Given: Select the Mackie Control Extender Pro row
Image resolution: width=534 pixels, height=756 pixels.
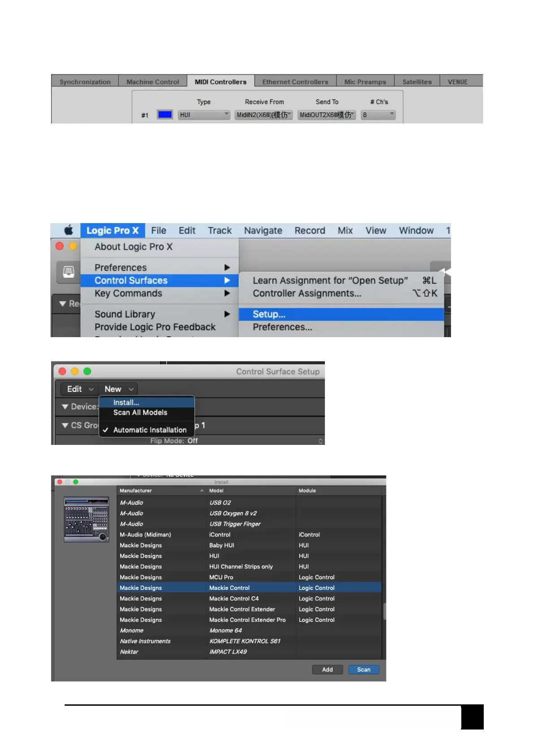Looking at the screenshot, I should click(249, 620).
